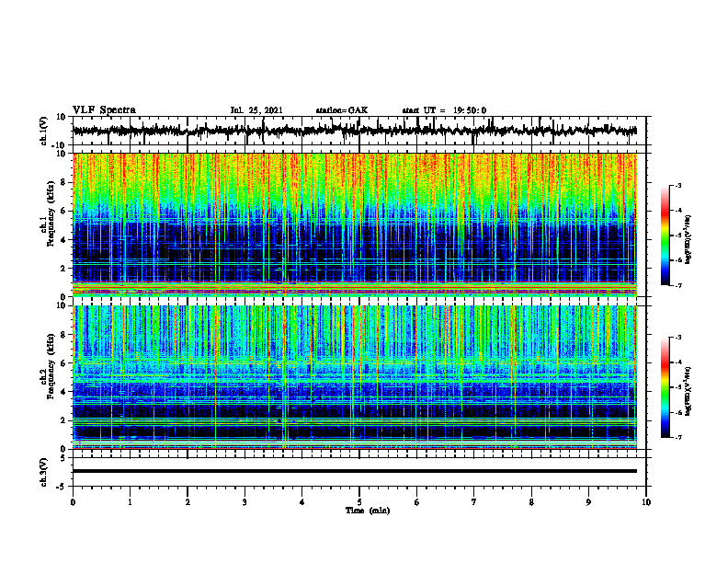Click the ch.2 spectrogram panel
Viewport: 728px width, 563px height.
click(355, 377)
